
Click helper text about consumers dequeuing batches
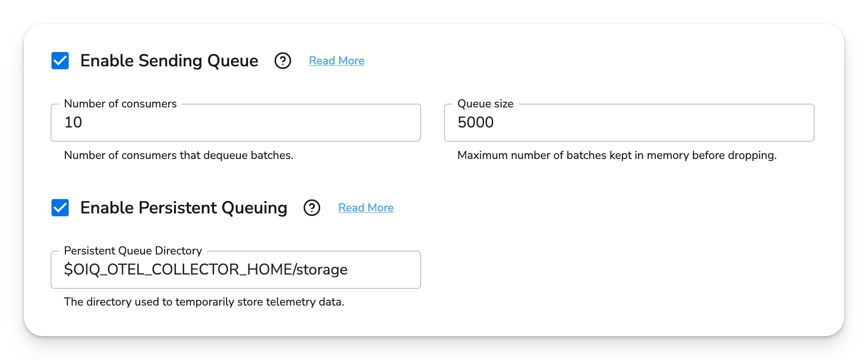178,155
